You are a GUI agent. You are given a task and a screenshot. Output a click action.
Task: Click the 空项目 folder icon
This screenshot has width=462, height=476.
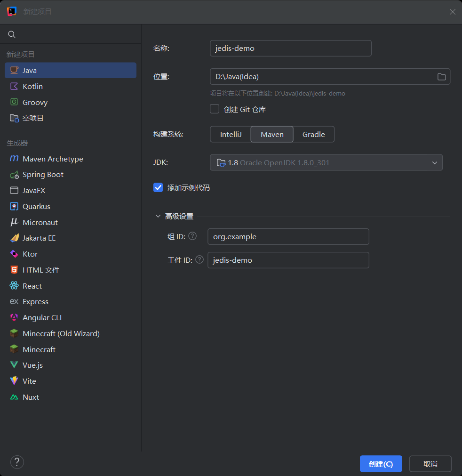point(14,118)
